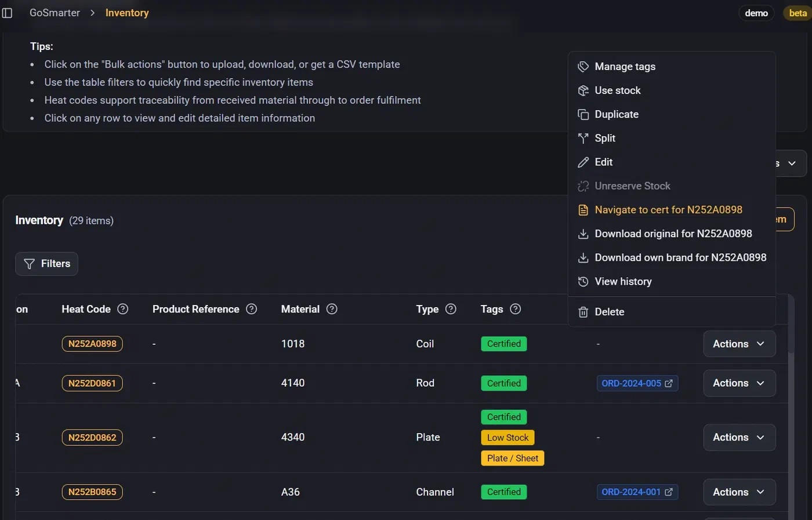The image size is (812, 520).
Task: Click the Heat Code column header
Action: click(x=86, y=309)
